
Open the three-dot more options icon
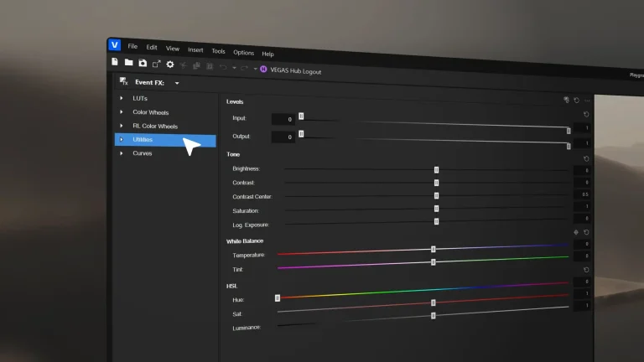click(587, 101)
